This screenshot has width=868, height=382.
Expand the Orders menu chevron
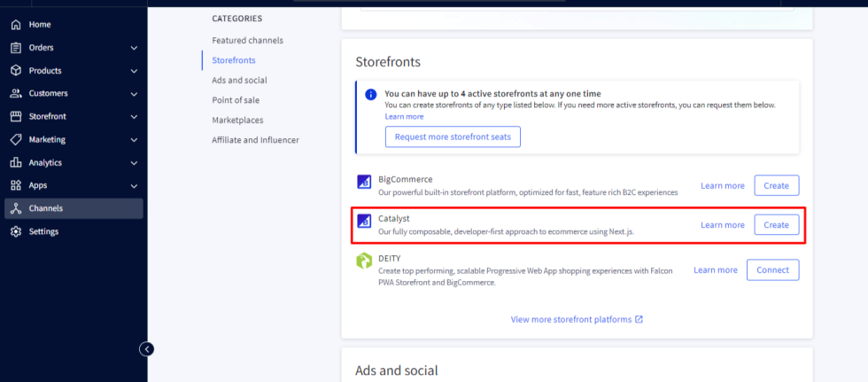pos(134,48)
